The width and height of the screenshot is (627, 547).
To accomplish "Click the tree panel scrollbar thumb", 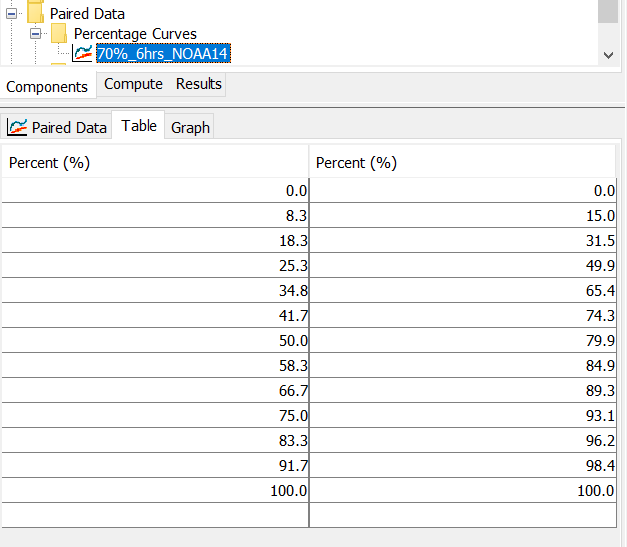I will (x=608, y=11).
